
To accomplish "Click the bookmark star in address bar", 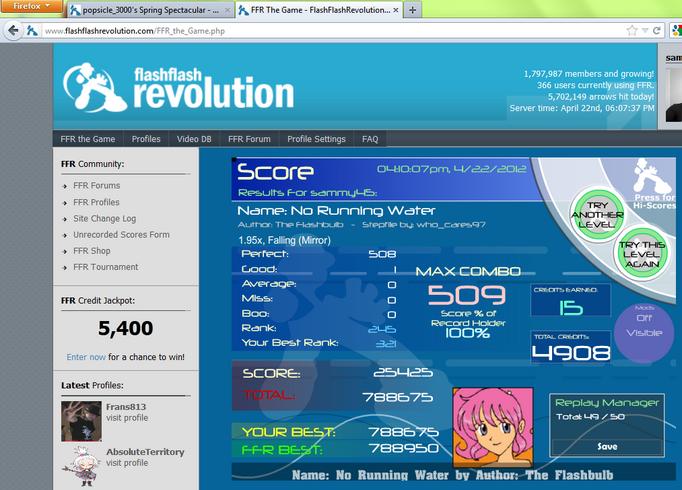I will click(632, 30).
